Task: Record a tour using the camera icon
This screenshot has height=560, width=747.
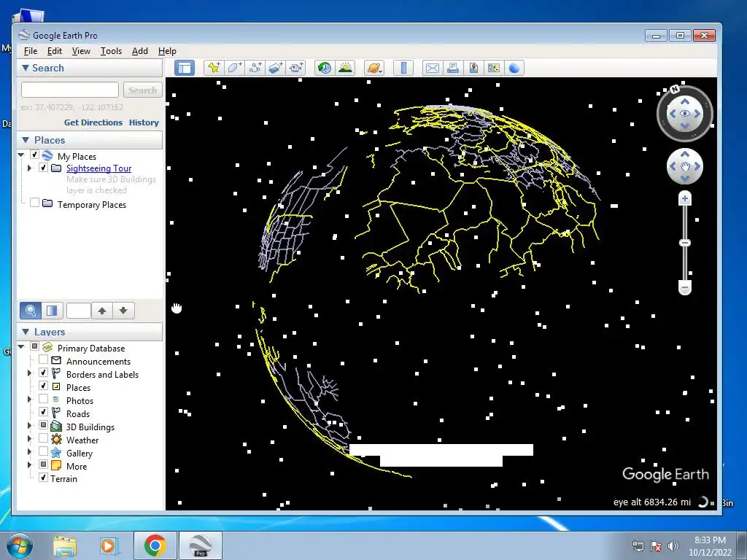Action: (x=296, y=68)
